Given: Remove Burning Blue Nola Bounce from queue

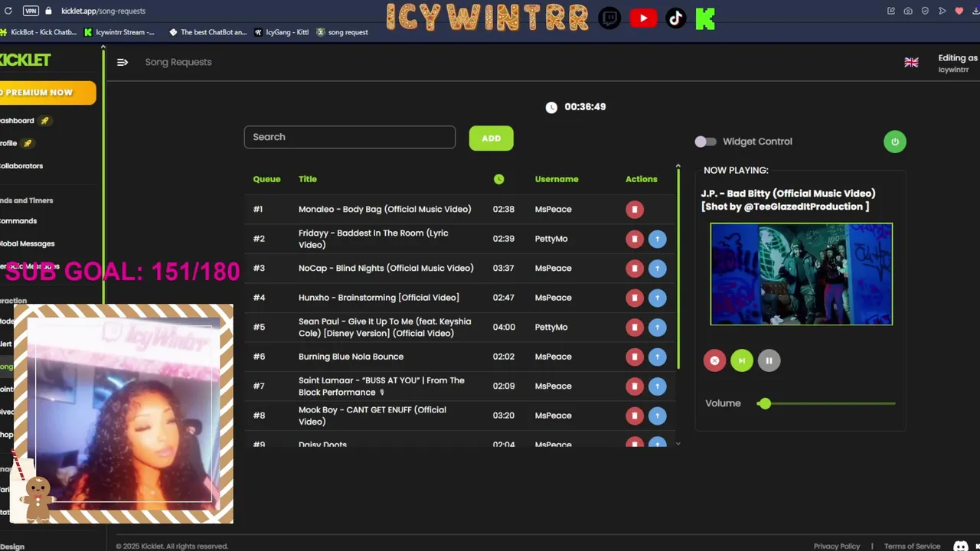Looking at the screenshot, I should 635,357.
